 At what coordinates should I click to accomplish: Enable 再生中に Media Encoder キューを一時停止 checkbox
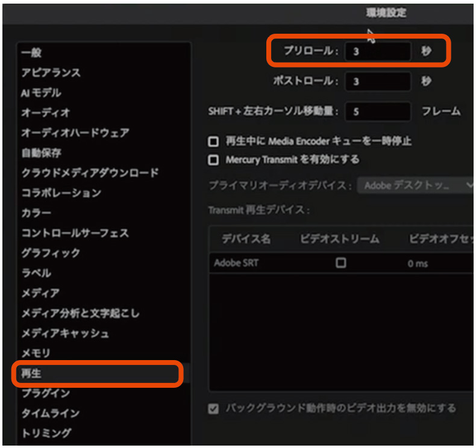213,142
